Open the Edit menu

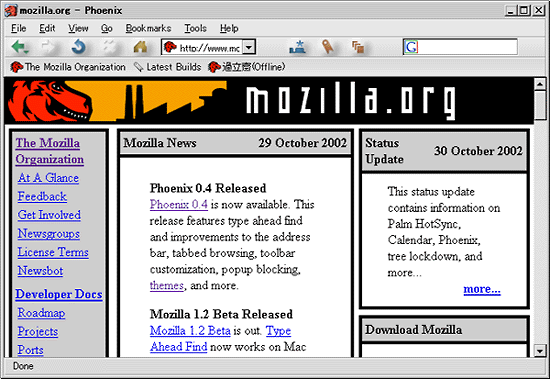coord(47,28)
